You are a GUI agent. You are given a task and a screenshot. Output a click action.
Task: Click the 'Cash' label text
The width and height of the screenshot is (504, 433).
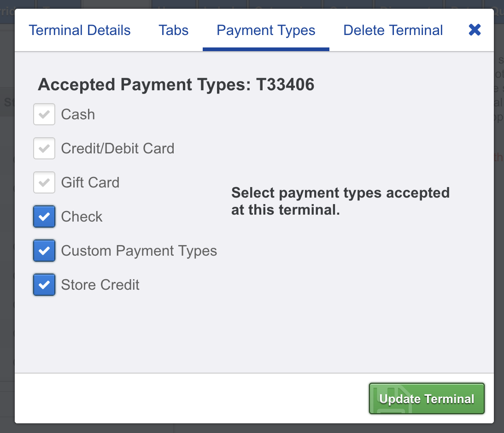click(x=78, y=114)
